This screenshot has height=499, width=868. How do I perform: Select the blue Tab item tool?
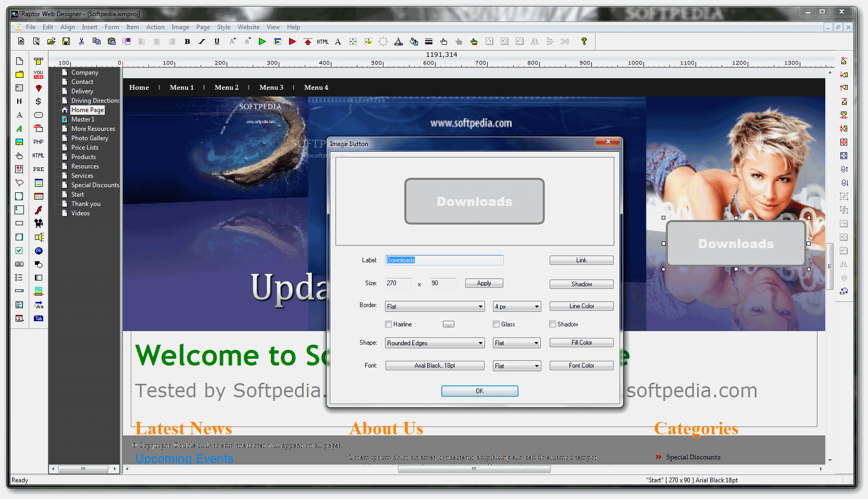tap(39, 319)
